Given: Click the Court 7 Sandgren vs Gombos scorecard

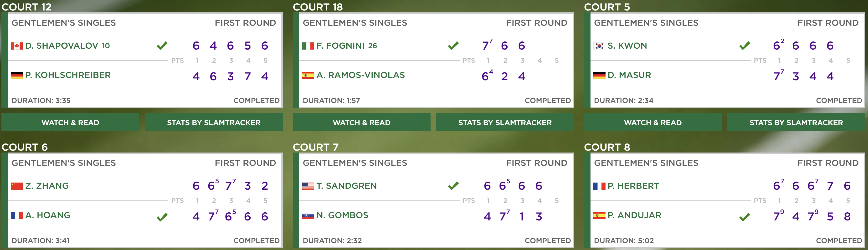Looking at the screenshot, I should click(433, 200).
